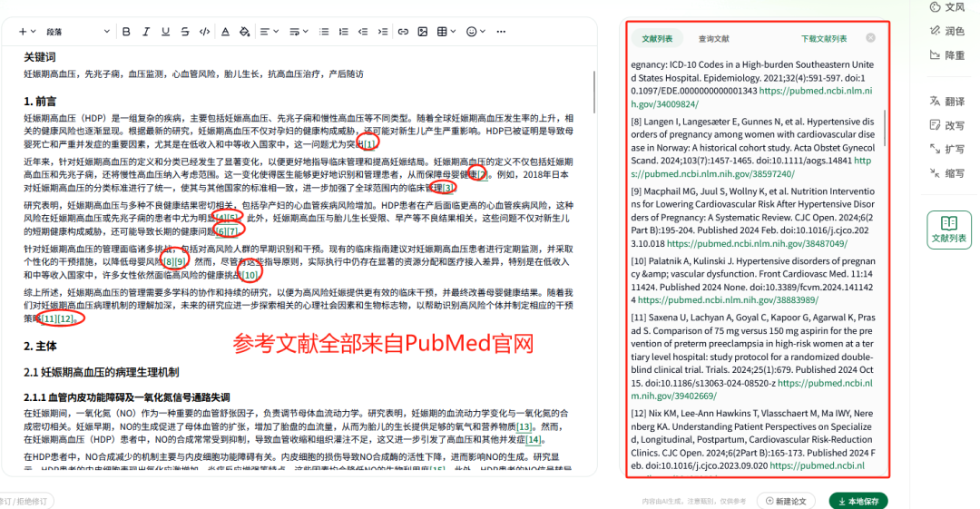Viewport: 980px width, 509px height.
Task: Click the 新建论文 button
Action: click(786, 501)
